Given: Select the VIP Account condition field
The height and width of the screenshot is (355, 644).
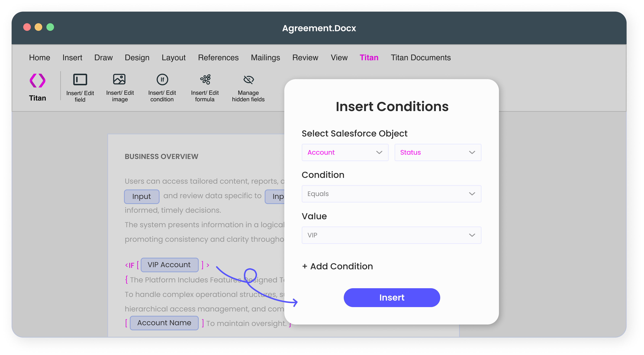Looking at the screenshot, I should tap(169, 265).
